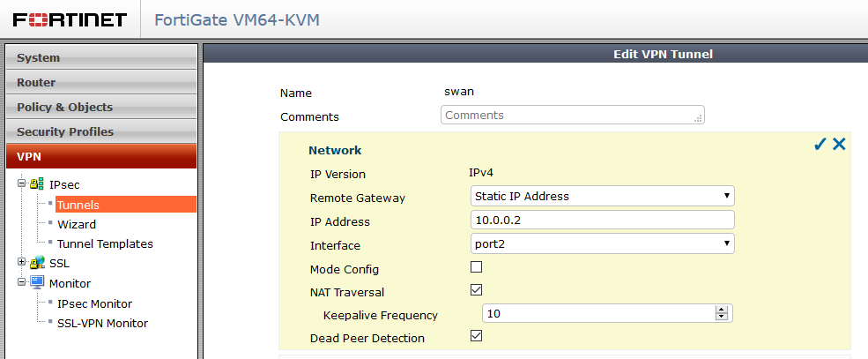Open the Remote Gateway dropdown
The height and width of the screenshot is (359, 868).
tap(602, 196)
